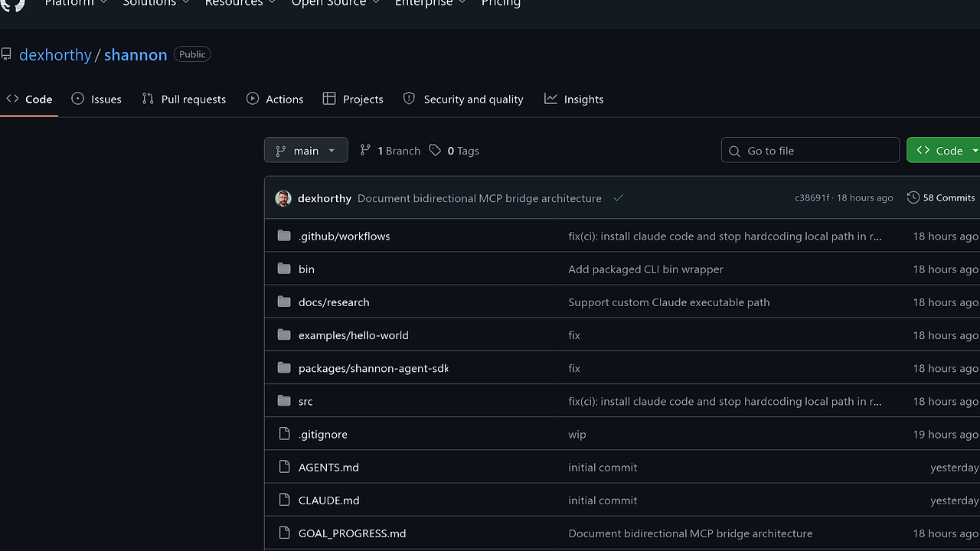Open the .gitignore file name
The height and width of the screenshot is (551, 980).
coord(323,434)
